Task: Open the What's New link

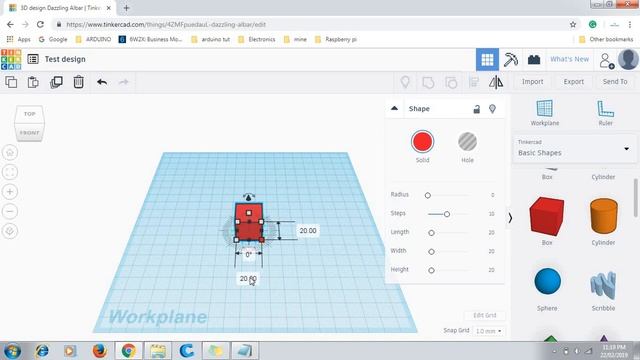Action: pyautogui.click(x=569, y=59)
